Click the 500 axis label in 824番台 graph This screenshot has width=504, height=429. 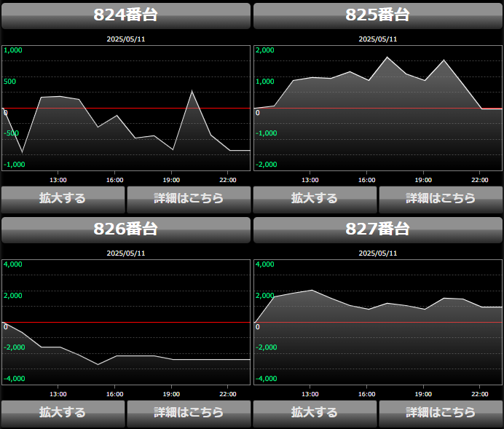point(9,82)
